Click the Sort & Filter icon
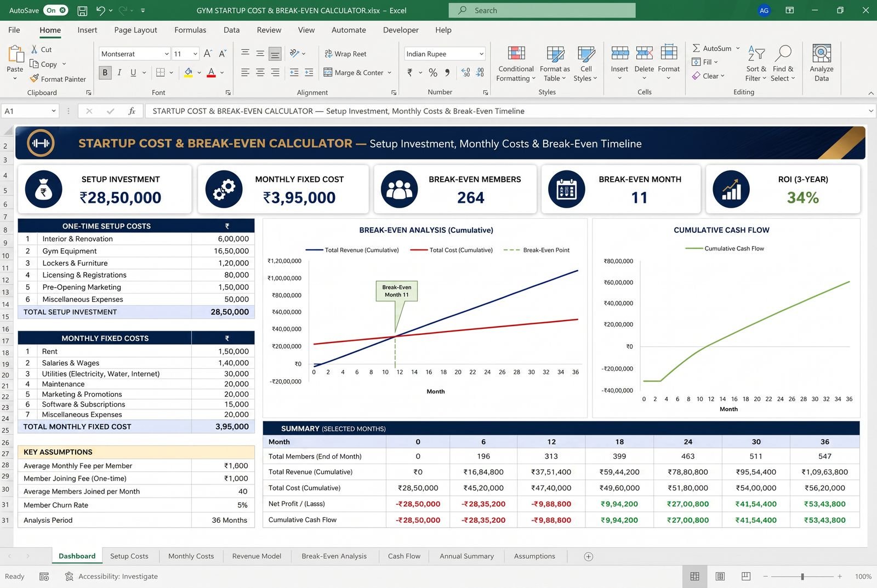 coord(756,53)
